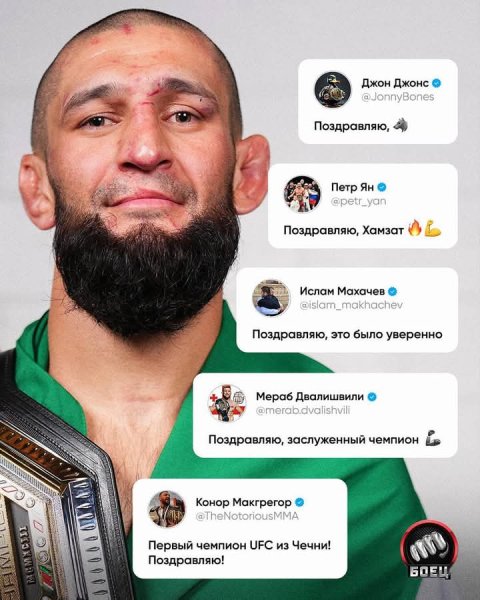
Task: Click the dark biceps emoji after чемпион
Action: click(x=433, y=439)
